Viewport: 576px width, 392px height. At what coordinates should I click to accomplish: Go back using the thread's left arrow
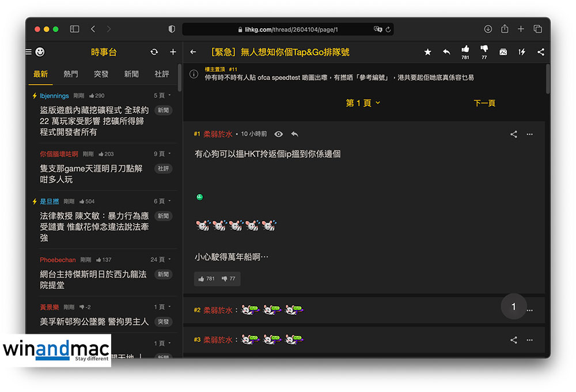(x=193, y=52)
